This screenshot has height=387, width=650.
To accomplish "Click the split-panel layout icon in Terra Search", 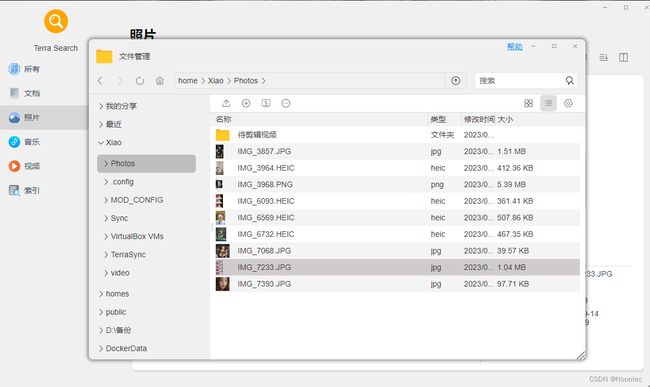I will [x=623, y=57].
